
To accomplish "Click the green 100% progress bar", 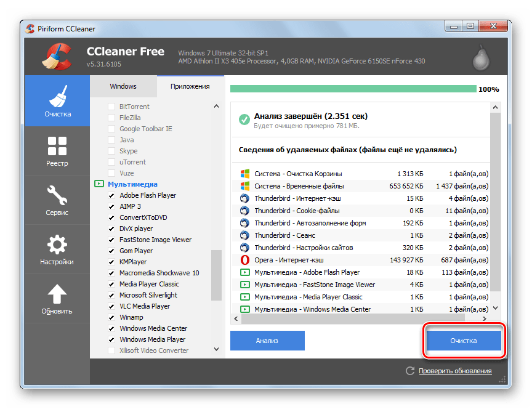I will pos(353,89).
